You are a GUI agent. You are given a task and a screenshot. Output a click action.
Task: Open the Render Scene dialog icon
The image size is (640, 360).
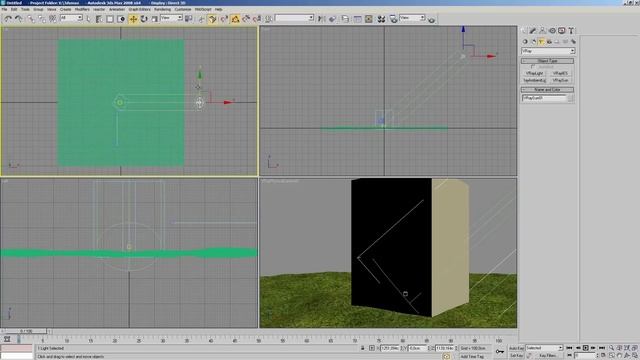[393, 19]
